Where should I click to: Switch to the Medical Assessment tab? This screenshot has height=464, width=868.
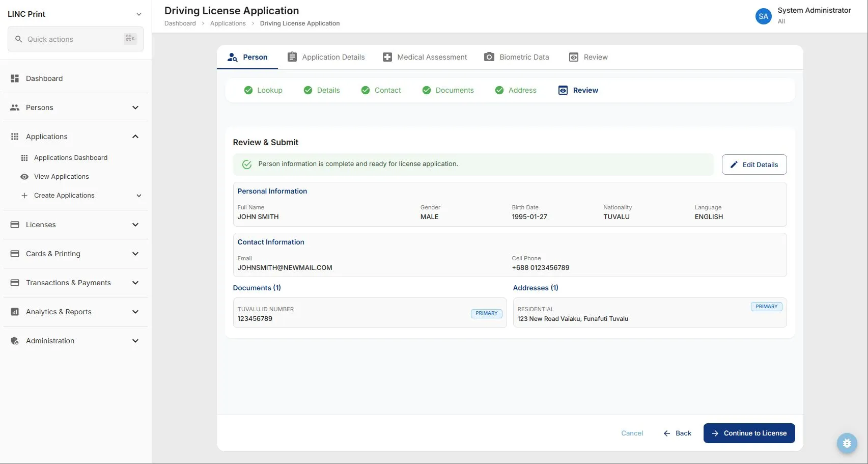coord(425,57)
